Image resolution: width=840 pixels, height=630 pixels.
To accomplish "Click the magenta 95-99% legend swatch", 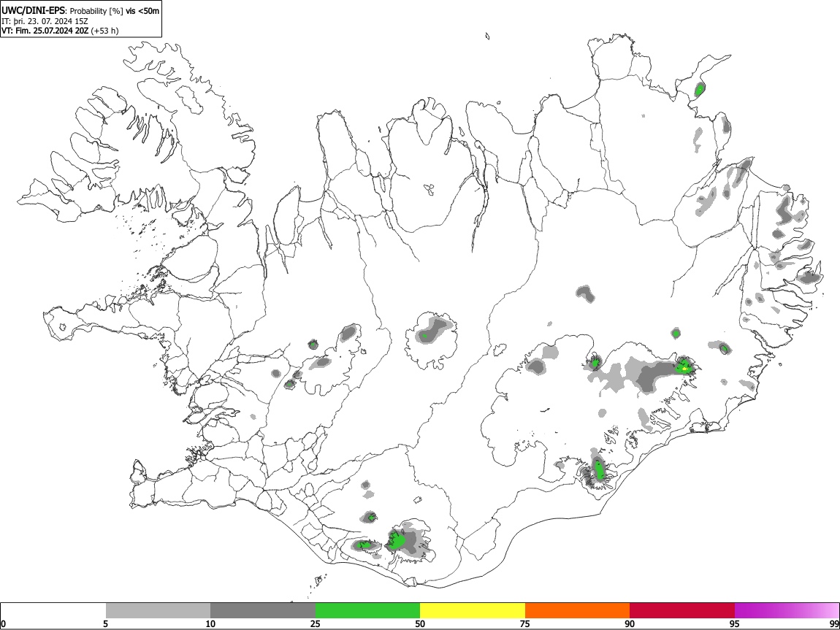I will [x=787, y=610].
